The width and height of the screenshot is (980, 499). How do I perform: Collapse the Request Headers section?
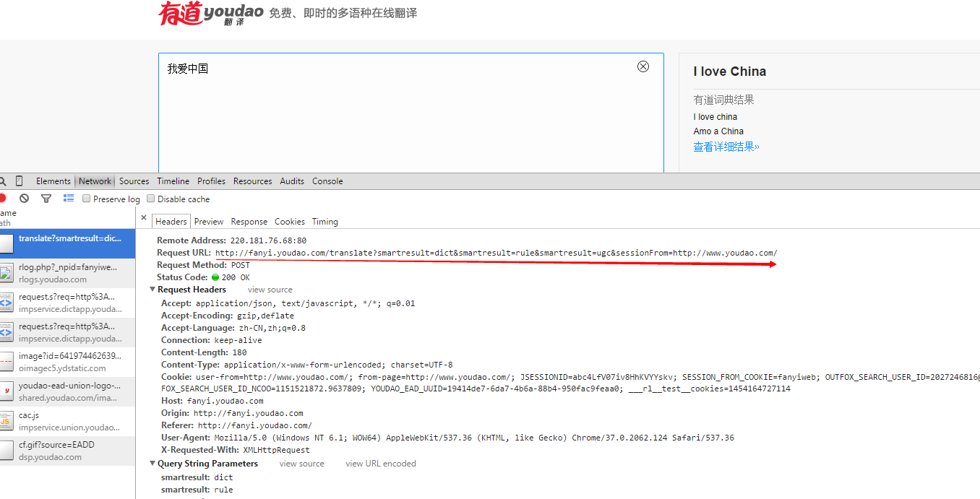click(152, 290)
